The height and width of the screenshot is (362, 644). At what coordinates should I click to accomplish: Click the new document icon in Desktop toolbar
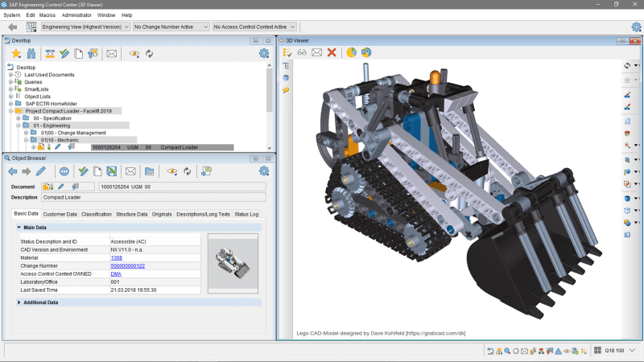coord(78,53)
